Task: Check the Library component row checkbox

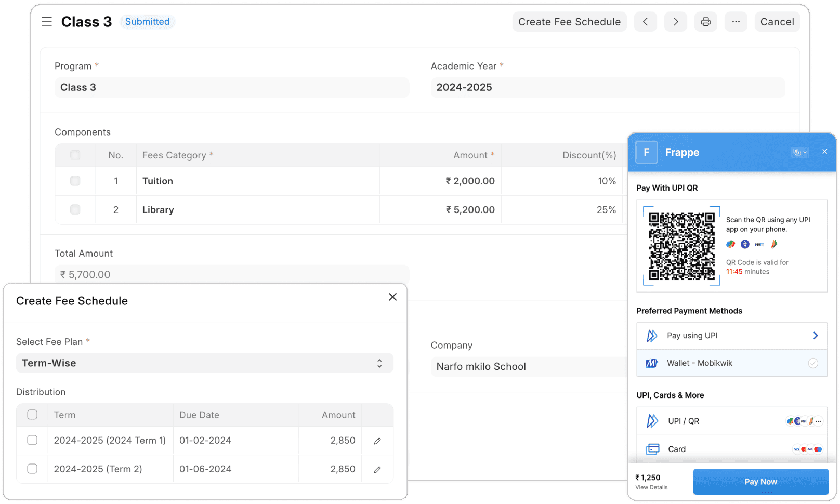Action: tap(75, 209)
